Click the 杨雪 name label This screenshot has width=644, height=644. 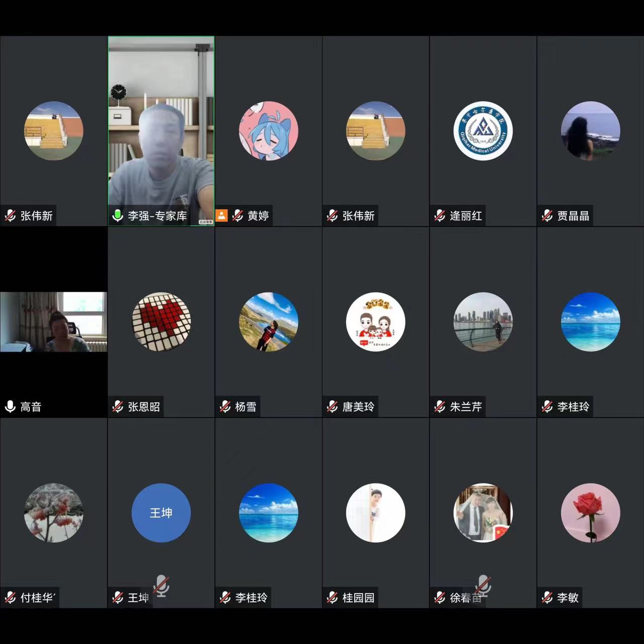(x=246, y=407)
